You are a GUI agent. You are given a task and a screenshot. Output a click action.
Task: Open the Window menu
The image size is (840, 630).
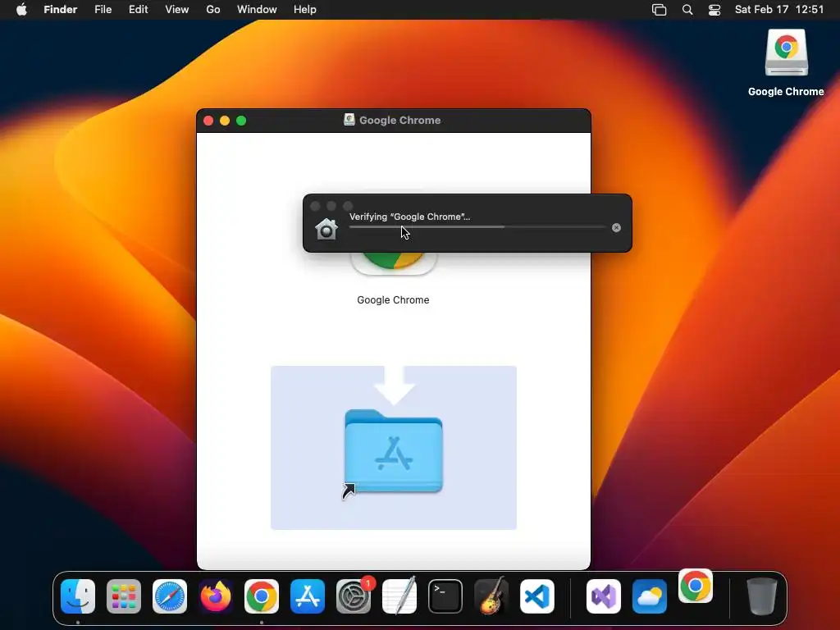[x=257, y=10]
